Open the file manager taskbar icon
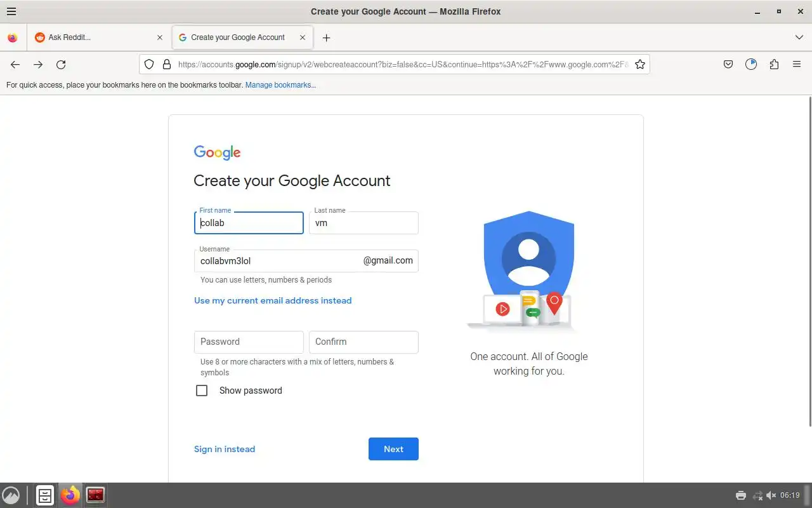Viewport: 812px width, 508px height. tap(45, 495)
